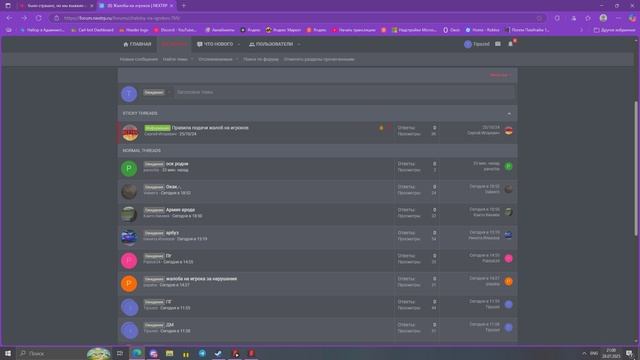Open the Tipsond user account menu
The height and width of the screenshot is (360, 640).
(477, 44)
